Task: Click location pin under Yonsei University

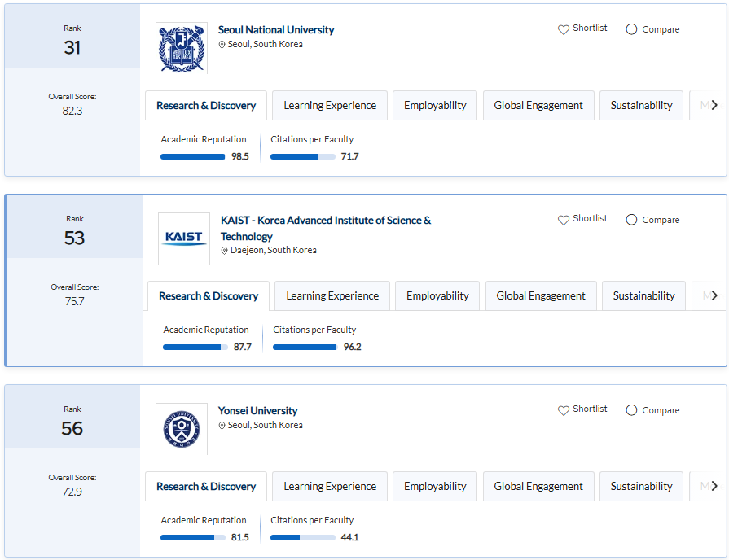Action: tap(222, 426)
